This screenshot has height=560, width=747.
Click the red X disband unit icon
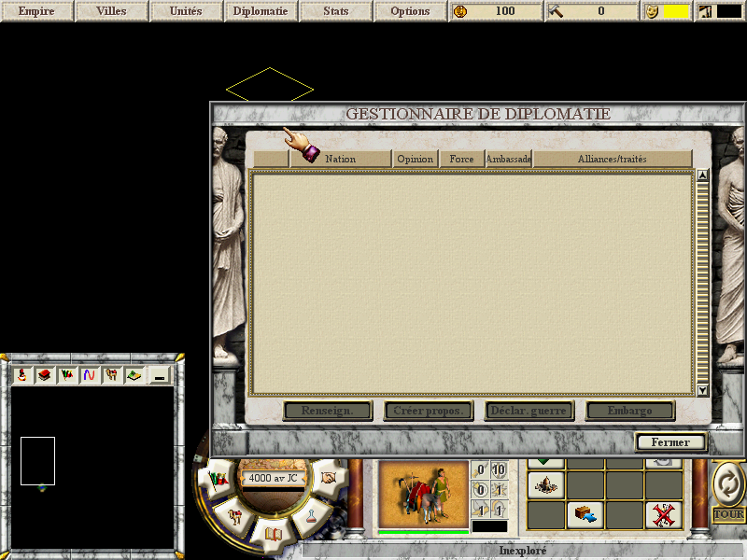click(x=664, y=515)
